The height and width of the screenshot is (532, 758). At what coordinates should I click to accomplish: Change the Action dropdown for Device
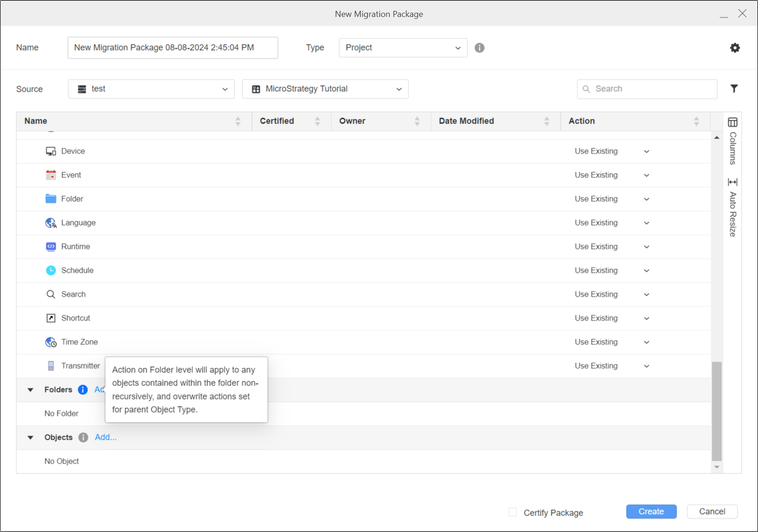tap(612, 152)
